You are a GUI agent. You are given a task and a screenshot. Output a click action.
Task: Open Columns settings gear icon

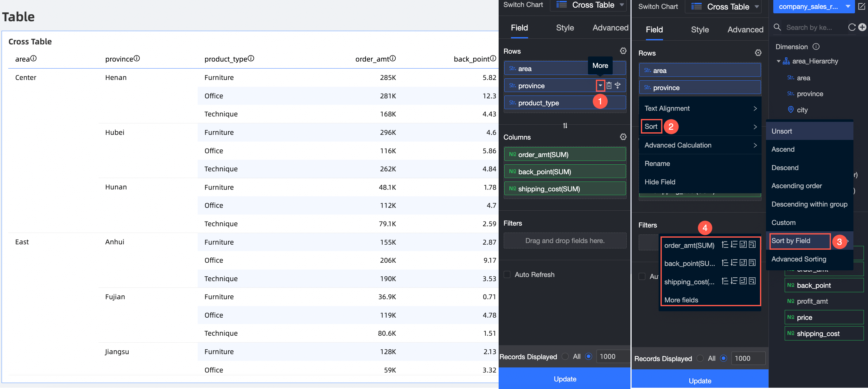pos(623,137)
